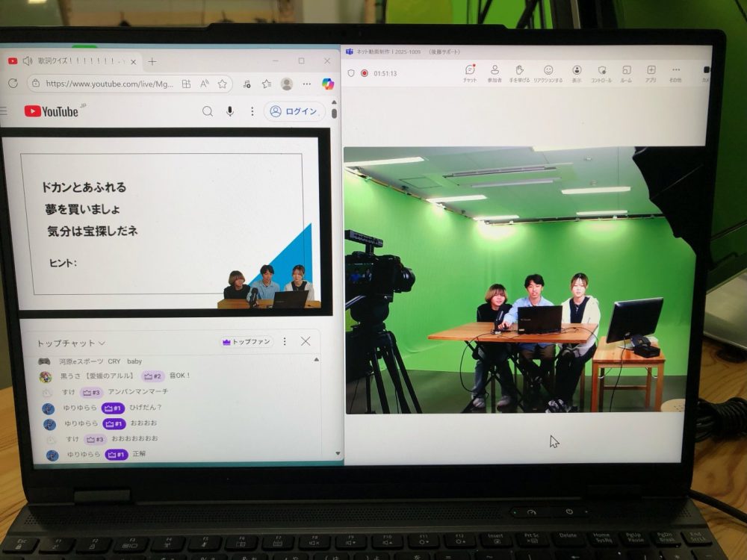Click the red recording indicator in Teams
Screen dimensions: 747x560
[x=365, y=73]
